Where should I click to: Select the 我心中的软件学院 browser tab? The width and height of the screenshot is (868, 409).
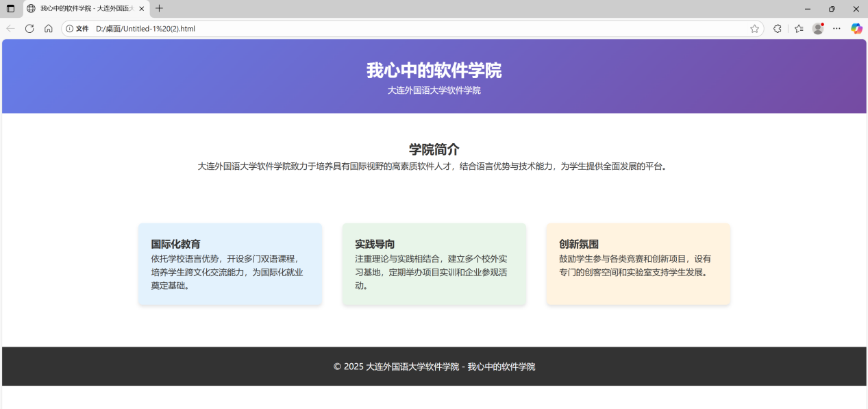82,9
